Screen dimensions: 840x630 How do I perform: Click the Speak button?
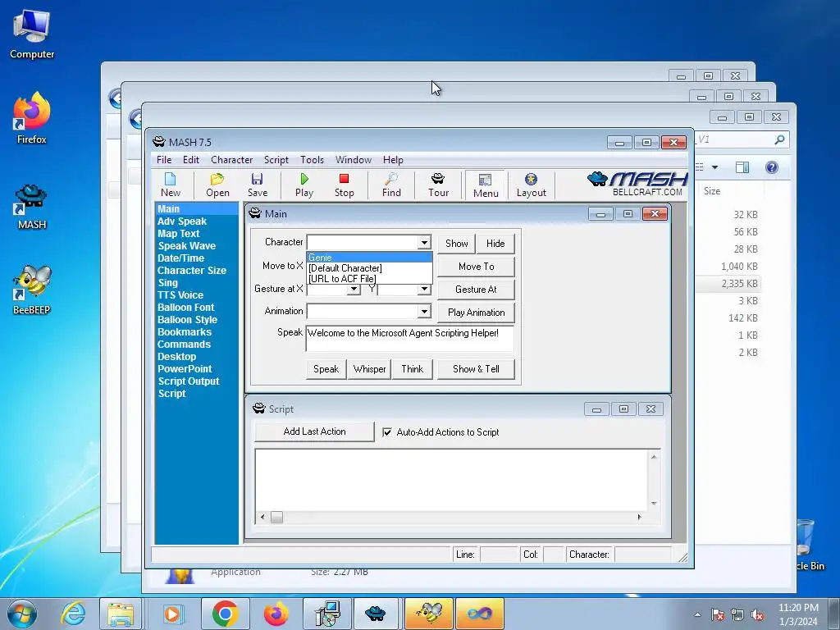[x=326, y=369]
